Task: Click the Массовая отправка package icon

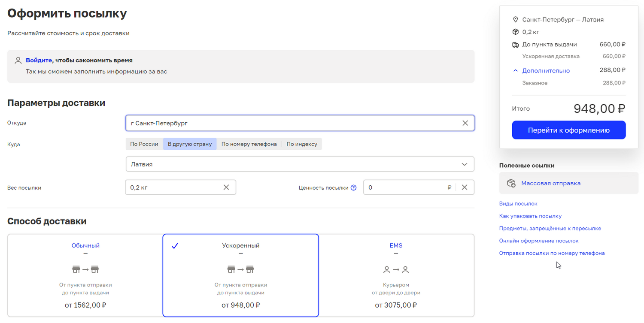Action: (511, 183)
